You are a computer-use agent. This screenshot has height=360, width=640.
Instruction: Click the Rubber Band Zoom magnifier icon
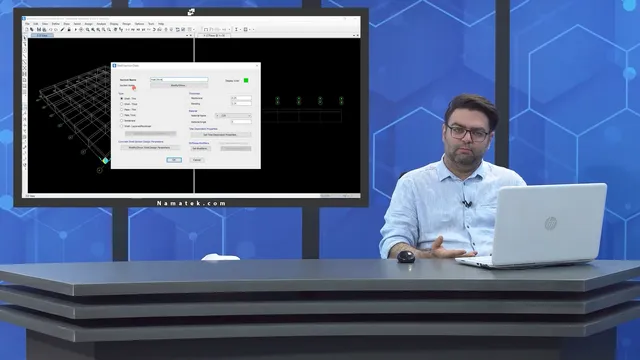click(x=88, y=29)
